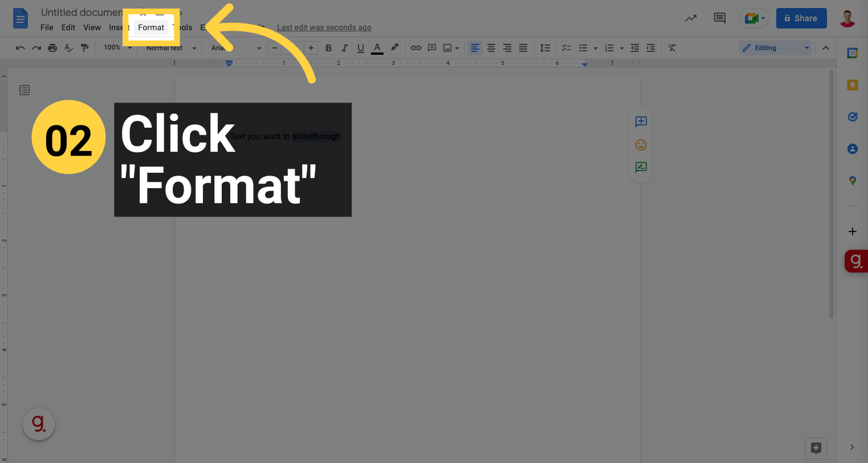Increase font size with plus button
This screenshot has height=463, width=868.
point(311,48)
